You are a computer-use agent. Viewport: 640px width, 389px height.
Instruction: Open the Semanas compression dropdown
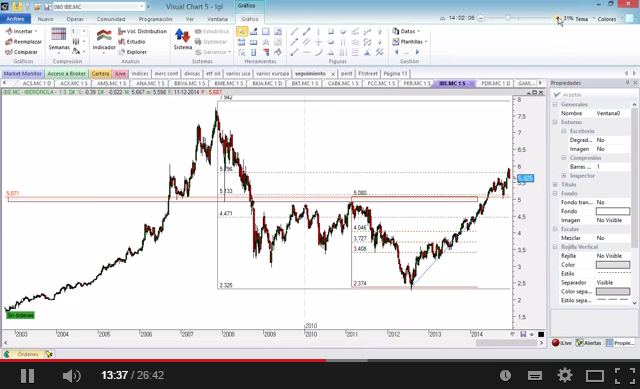(x=59, y=40)
